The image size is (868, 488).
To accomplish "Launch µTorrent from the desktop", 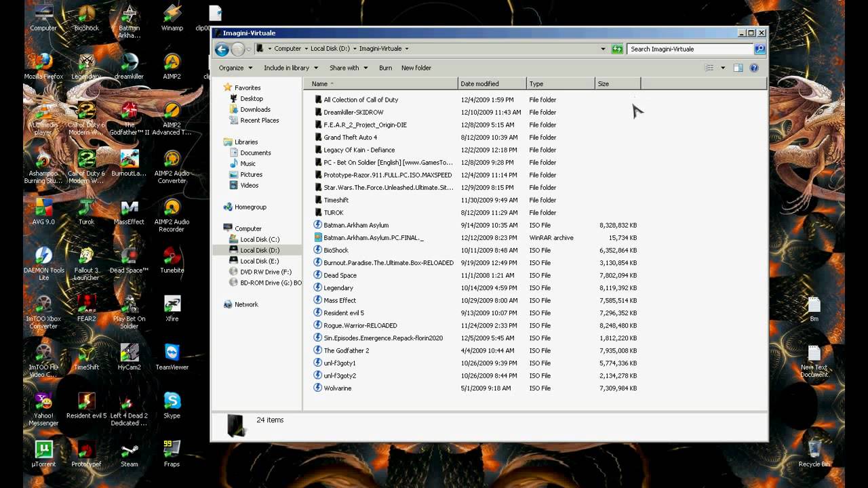I will (x=43, y=455).
